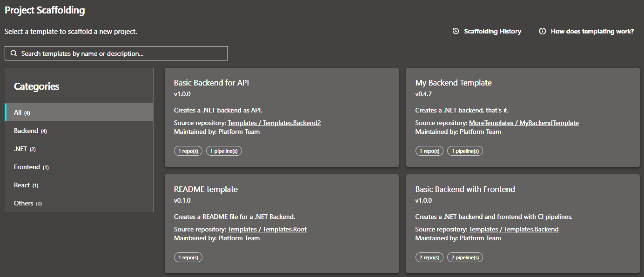Viewport: 644px width, 277px height.
Task: Open MoreTemplates / MyBackendTemplate repository link
Action: 524,123
